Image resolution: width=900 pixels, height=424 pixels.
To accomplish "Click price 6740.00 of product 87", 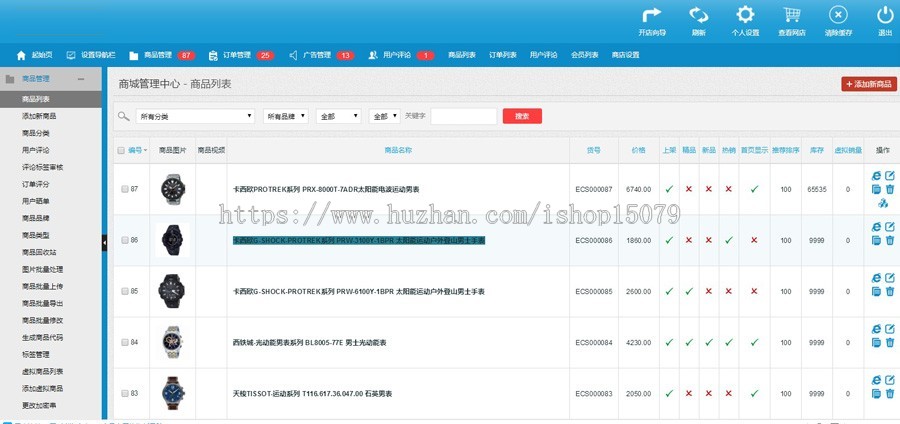I will coord(638,189).
